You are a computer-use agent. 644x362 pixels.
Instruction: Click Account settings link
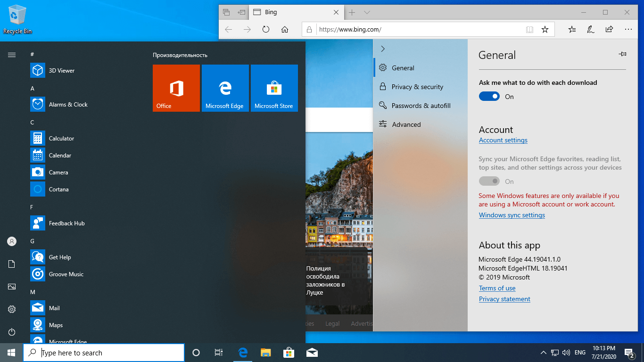(x=503, y=140)
